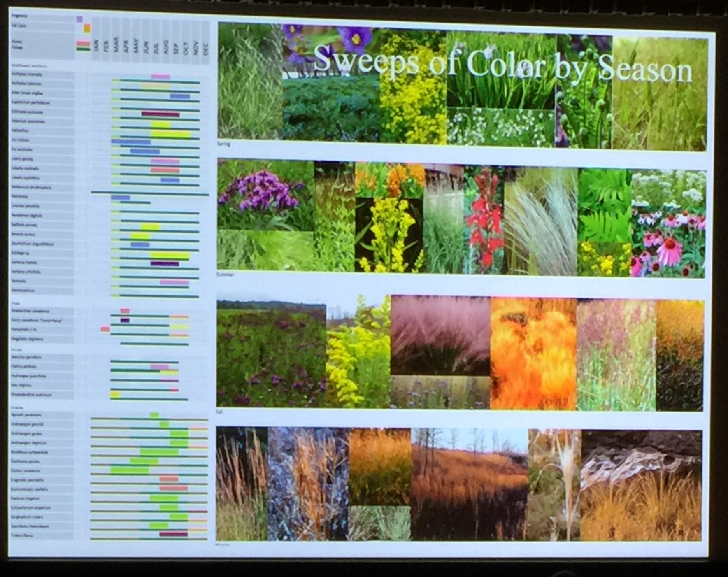Open the orange milkweed photo in Summer strip
This screenshot has width=728, height=577.
tap(390, 179)
